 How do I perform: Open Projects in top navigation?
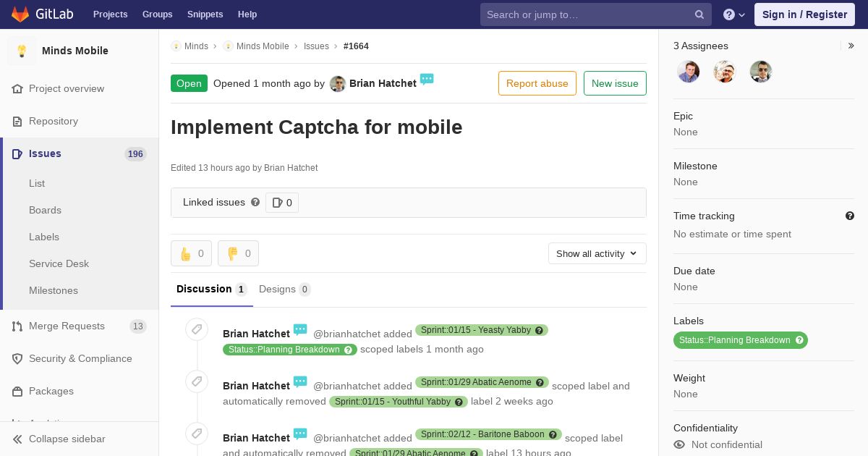point(111,14)
